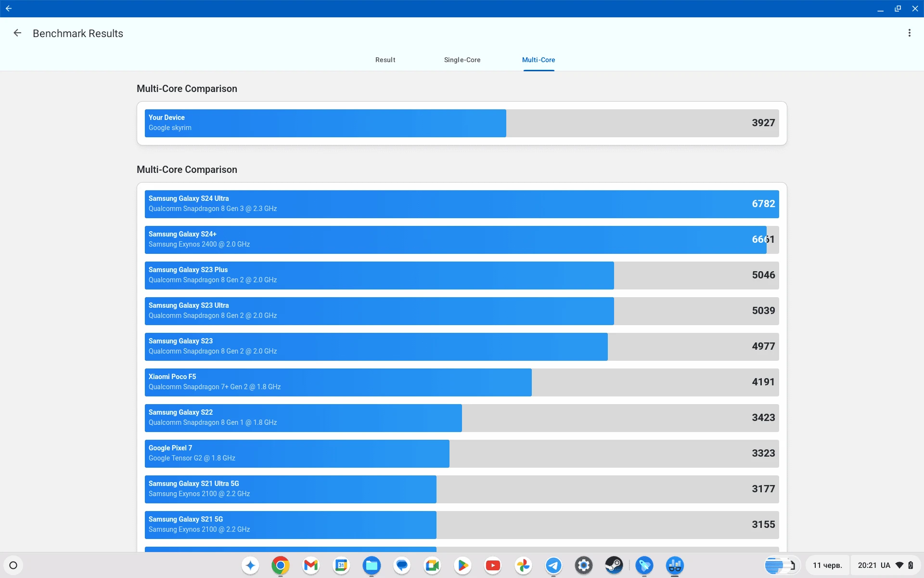The height and width of the screenshot is (578, 924).
Task: Open Gmail from the shelf
Action: click(x=311, y=565)
